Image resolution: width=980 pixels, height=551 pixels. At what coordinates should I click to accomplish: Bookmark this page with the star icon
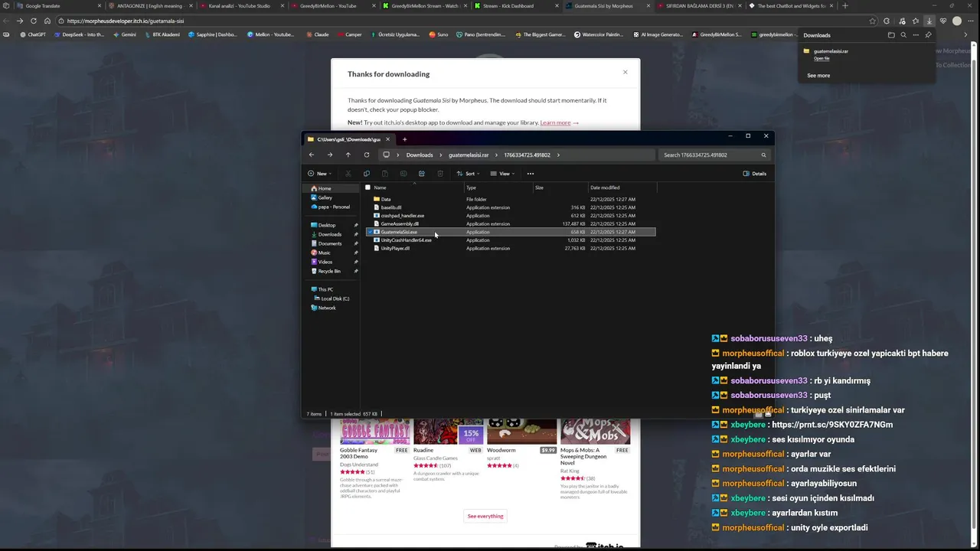point(873,21)
